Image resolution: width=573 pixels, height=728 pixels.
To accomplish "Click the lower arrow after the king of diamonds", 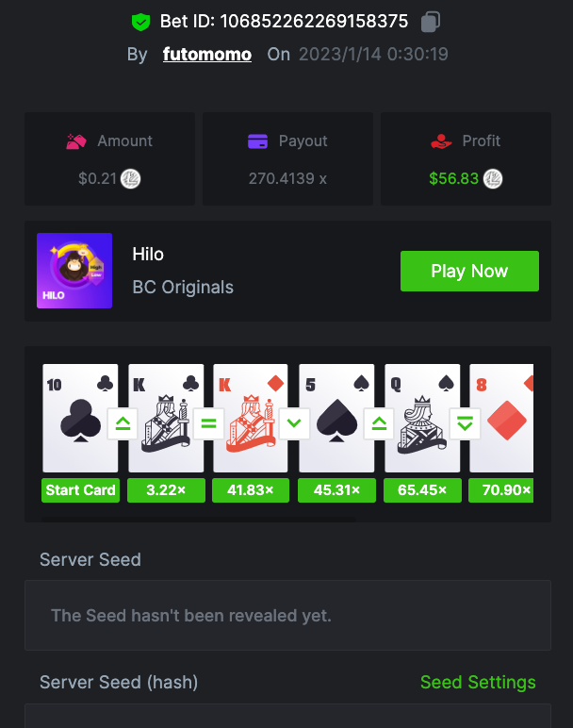I will click(x=294, y=423).
